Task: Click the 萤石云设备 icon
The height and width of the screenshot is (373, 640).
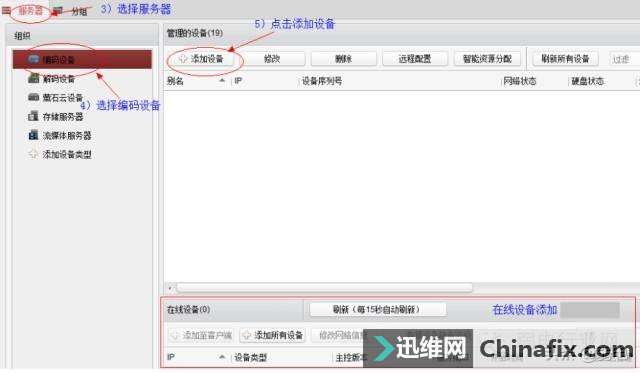Action: pyautogui.click(x=33, y=97)
